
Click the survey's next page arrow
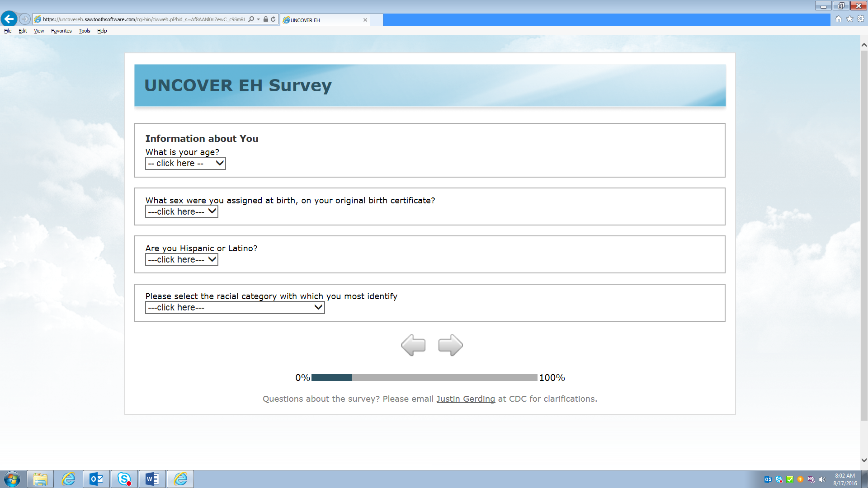pos(450,345)
